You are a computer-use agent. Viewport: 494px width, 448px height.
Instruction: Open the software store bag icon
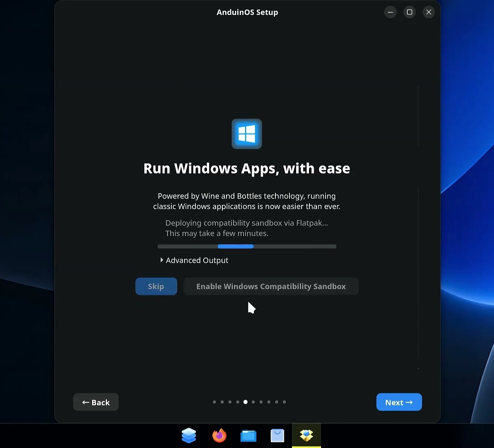pos(277,436)
